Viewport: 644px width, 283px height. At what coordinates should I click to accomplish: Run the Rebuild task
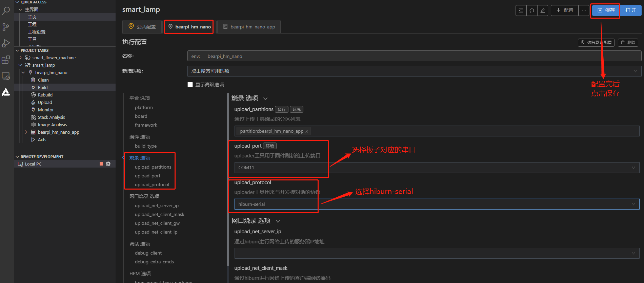click(45, 95)
